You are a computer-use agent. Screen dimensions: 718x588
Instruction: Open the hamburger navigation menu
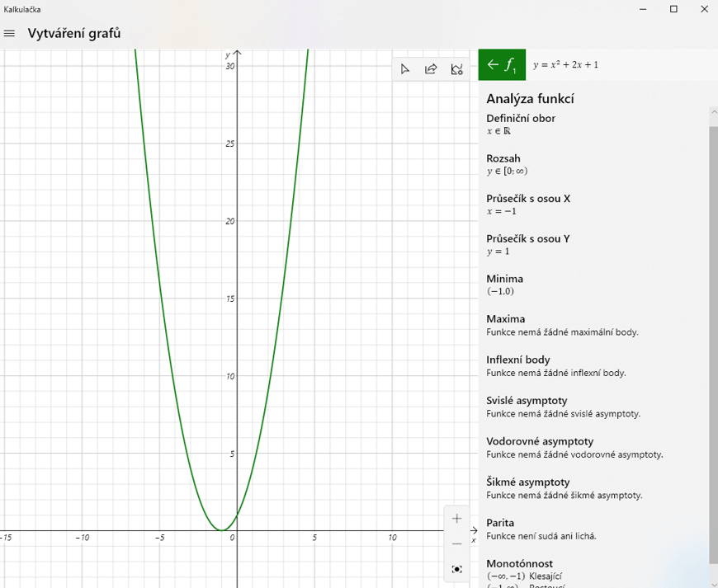(x=9, y=34)
